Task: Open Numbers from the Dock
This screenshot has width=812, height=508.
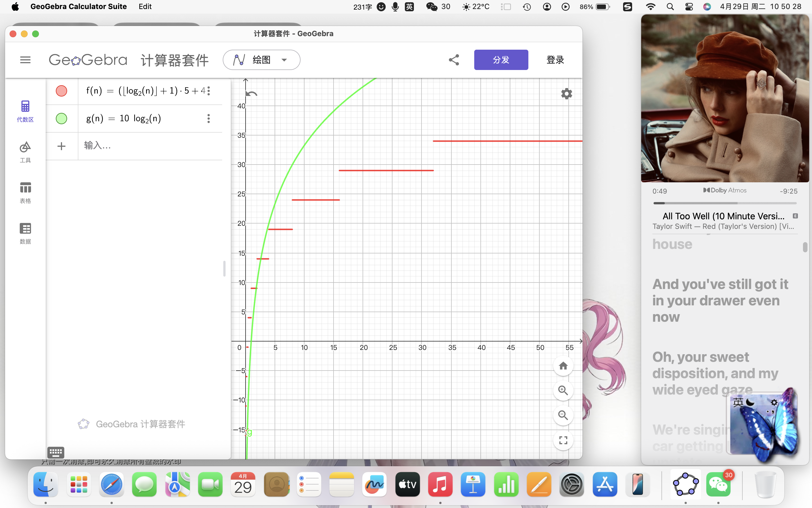Action: (x=506, y=485)
